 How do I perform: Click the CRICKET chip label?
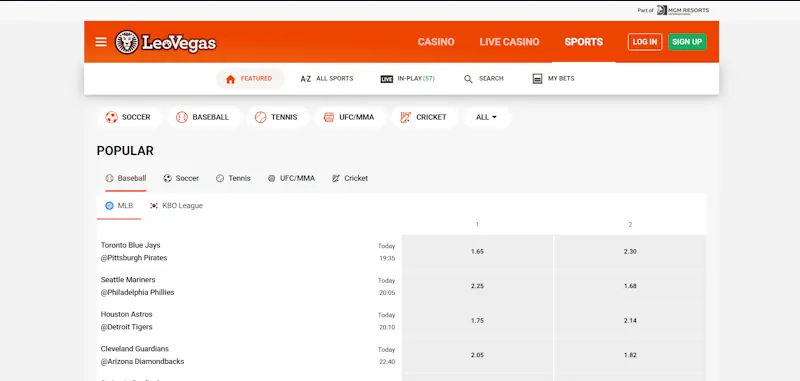click(x=432, y=117)
